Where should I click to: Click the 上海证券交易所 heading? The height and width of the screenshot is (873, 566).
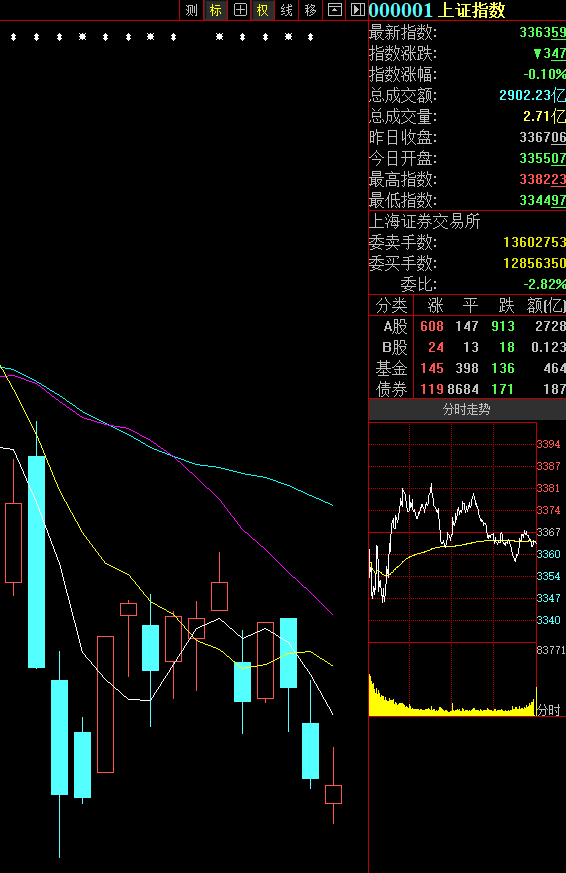[x=425, y=222]
